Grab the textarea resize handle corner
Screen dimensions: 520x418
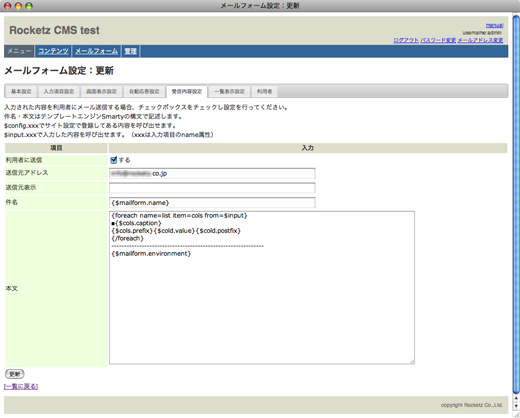coord(412,361)
